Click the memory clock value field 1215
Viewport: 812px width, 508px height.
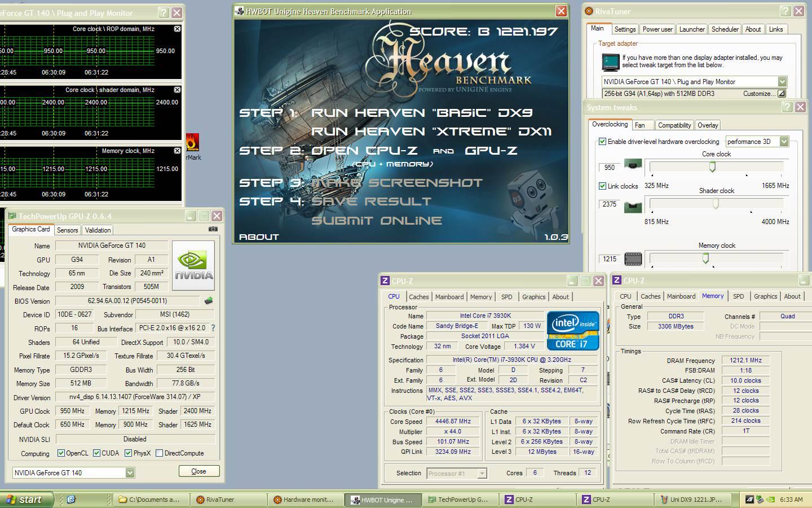coord(609,259)
